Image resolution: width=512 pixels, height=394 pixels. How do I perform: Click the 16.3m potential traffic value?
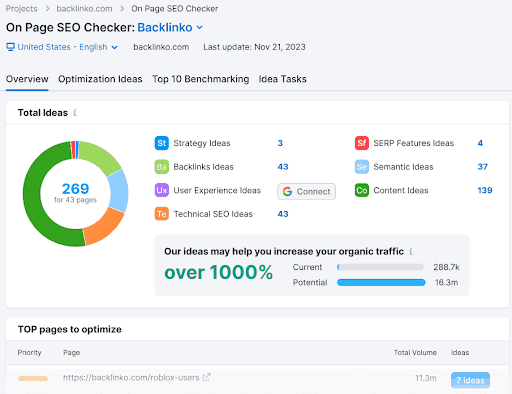(x=446, y=282)
